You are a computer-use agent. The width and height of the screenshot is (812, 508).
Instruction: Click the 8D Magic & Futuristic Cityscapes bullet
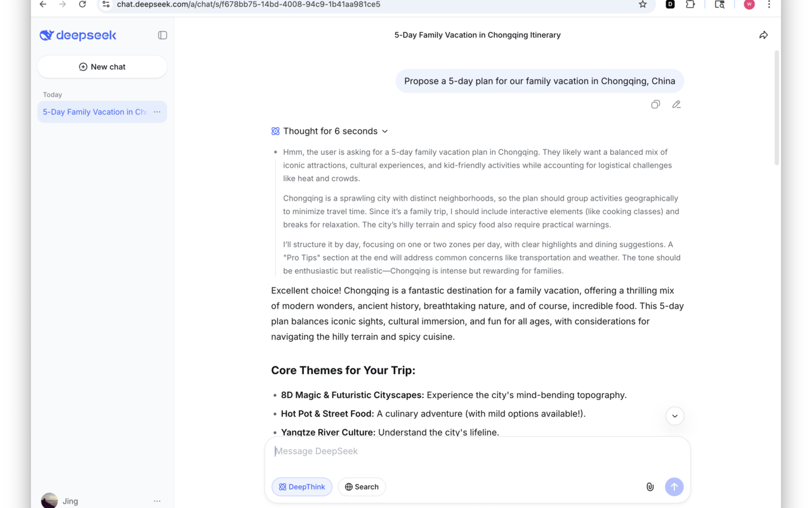[454, 395]
